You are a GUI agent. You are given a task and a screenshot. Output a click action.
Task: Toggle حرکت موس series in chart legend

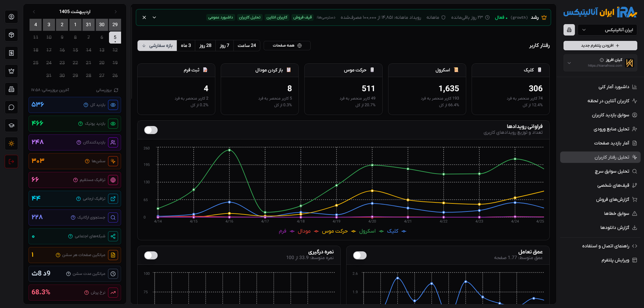(x=339, y=231)
